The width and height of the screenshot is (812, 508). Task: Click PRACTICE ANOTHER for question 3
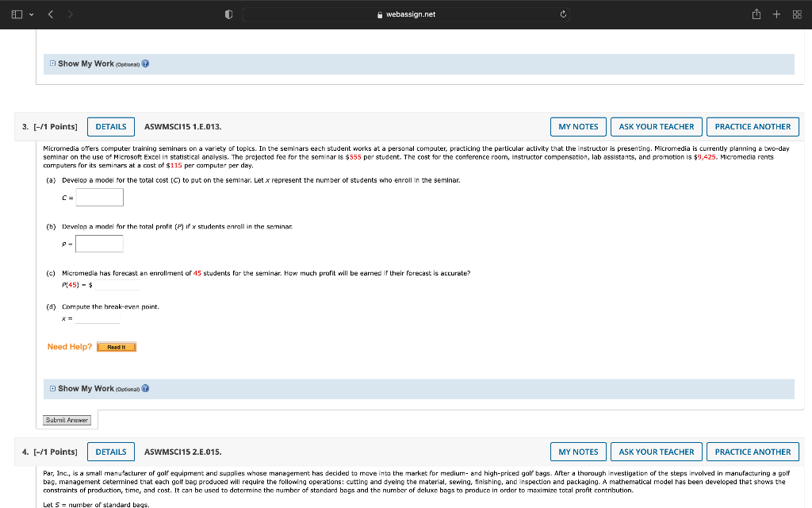(x=753, y=126)
